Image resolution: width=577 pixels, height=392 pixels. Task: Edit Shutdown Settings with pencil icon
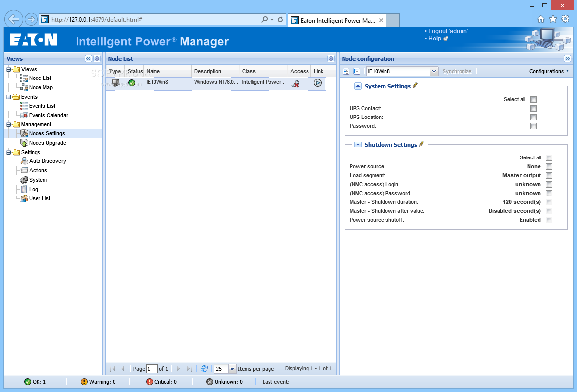click(x=422, y=144)
